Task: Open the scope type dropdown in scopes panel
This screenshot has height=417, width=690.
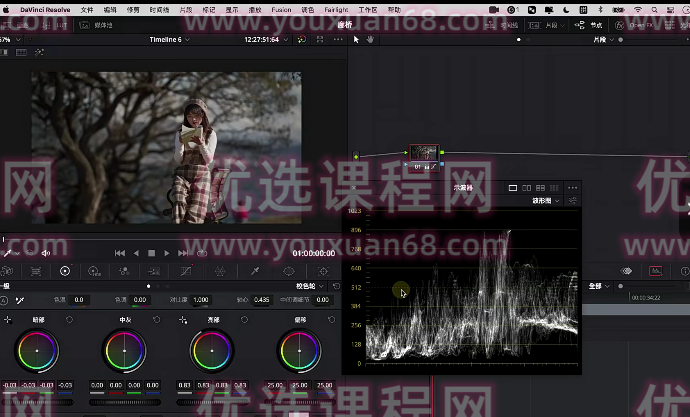Action: (546, 201)
